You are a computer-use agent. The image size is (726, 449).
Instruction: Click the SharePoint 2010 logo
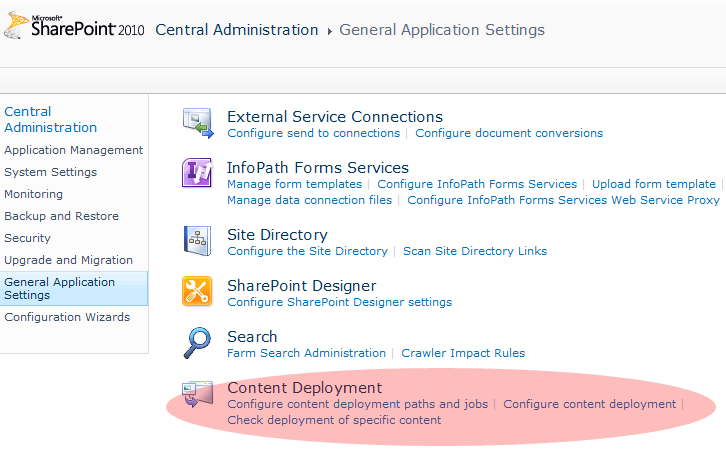[74, 28]
